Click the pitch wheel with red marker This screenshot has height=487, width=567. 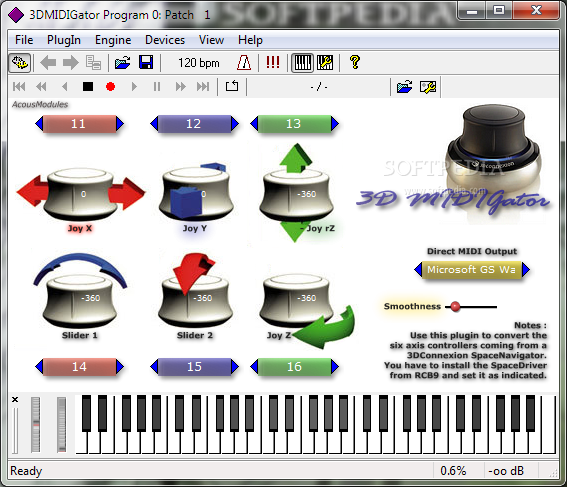35,424
